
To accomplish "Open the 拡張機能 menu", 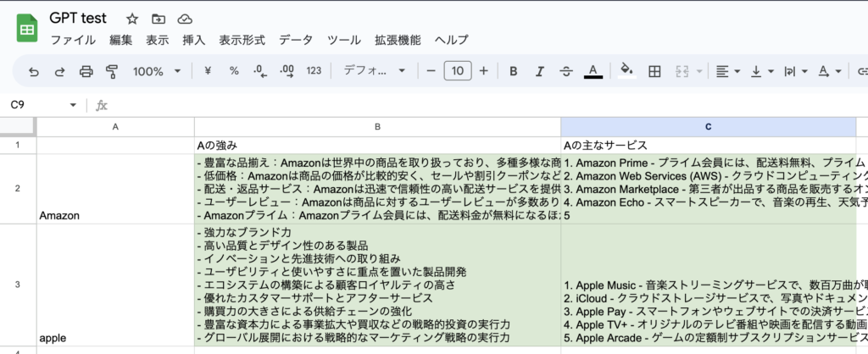I will pos(398,40).
